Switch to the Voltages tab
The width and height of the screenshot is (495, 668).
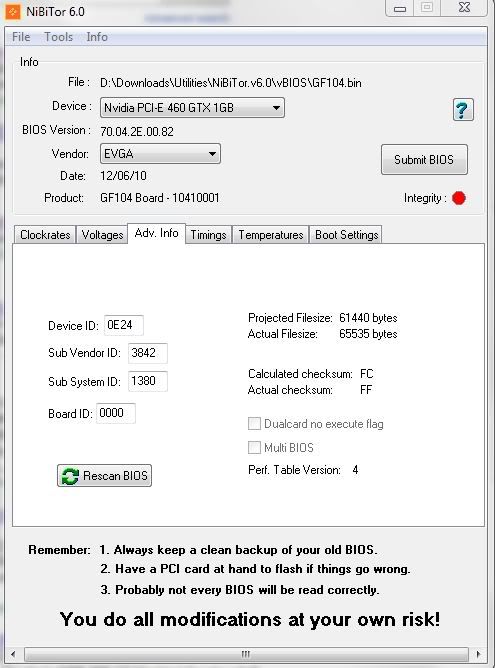click(x=102, y=235)
